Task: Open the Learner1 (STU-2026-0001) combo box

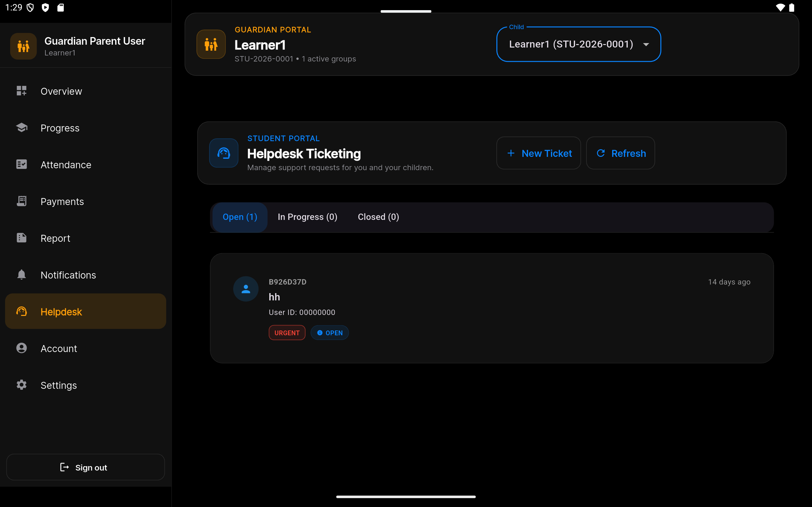Action: 579,44
